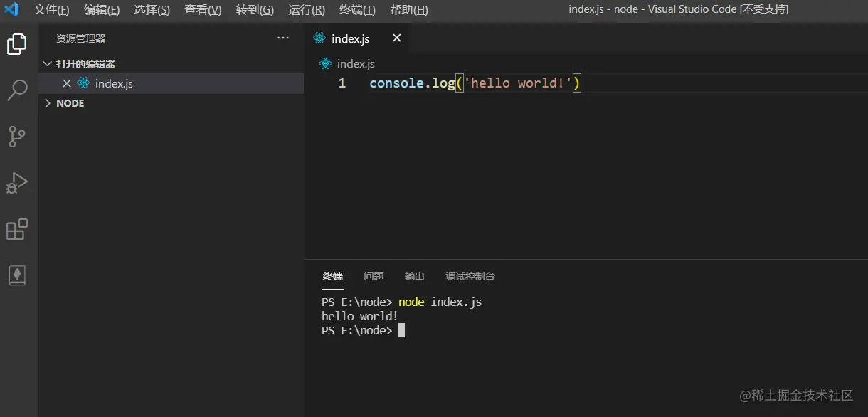Open the Run and Debug view
Image resolution: width=868 pixels, height=417 pixels.
click(17, 183)
